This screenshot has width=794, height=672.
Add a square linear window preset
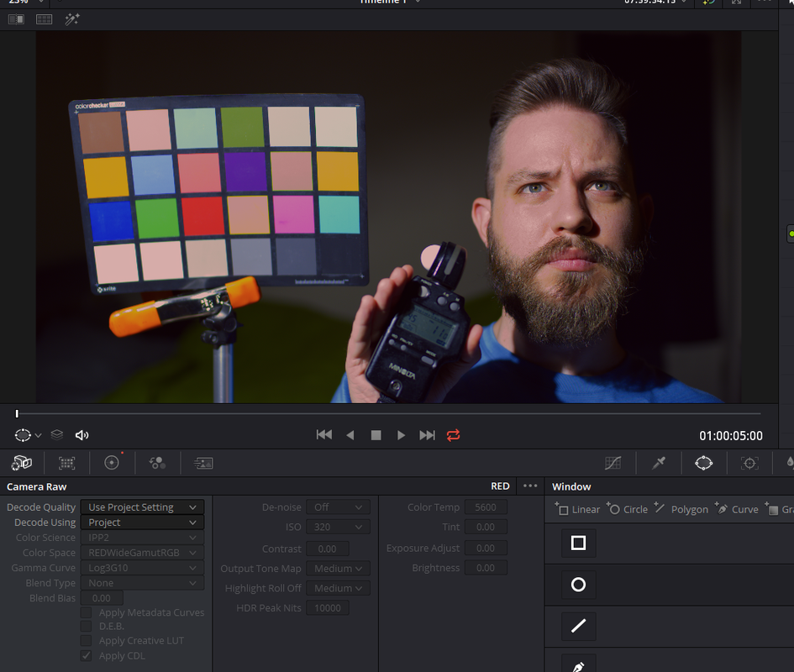tap(578, 543)
